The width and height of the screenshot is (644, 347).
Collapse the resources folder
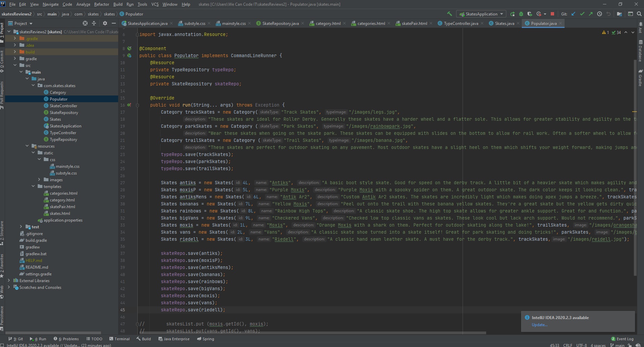27,146
